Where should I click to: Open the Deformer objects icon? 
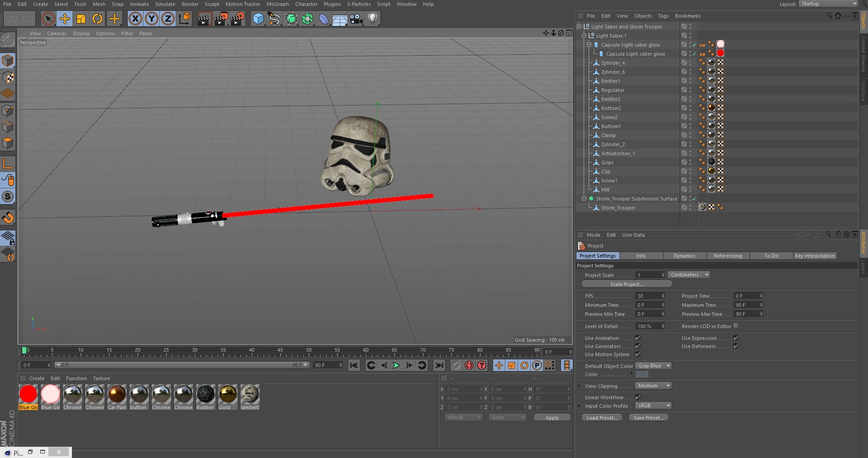click(324, 19)
